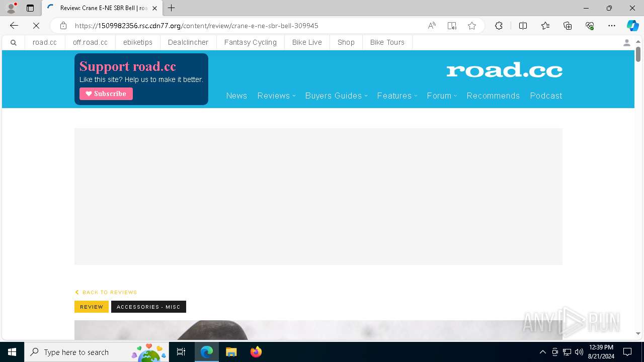Image resolution: width=644 pixels, height=362 pixels.
Task: Click the review hero image
Action: tap(318, 330)
